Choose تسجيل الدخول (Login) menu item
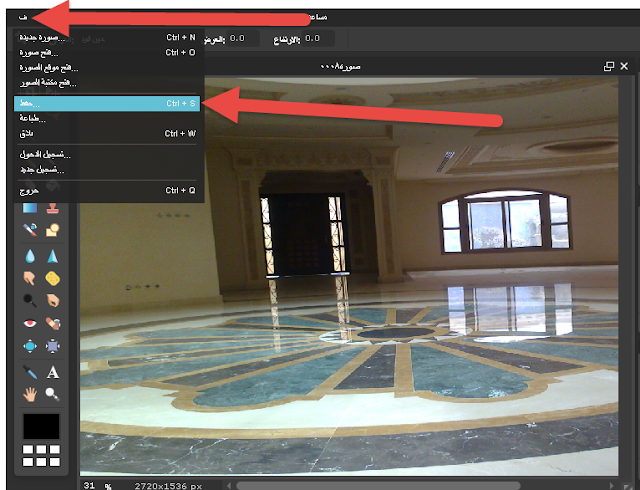 click(107, 154)
